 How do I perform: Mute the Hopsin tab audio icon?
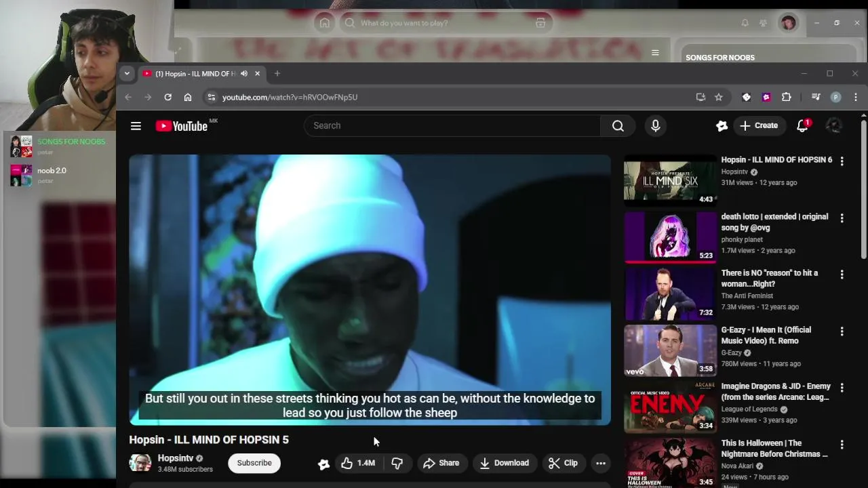pyautogui.click(x=244, y=73)
